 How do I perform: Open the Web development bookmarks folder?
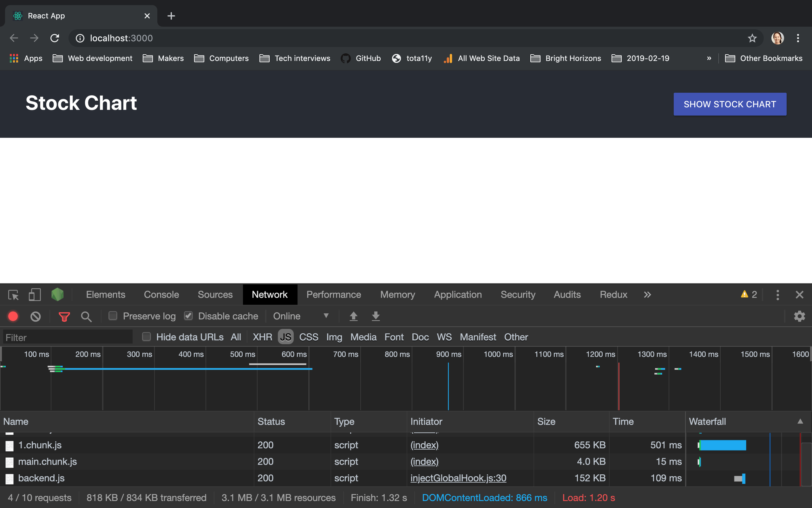pyautogui.click(x=93, y=58)
